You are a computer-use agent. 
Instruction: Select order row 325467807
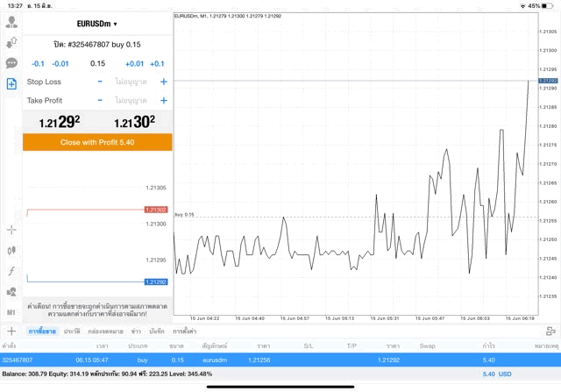tap(280, 360)
